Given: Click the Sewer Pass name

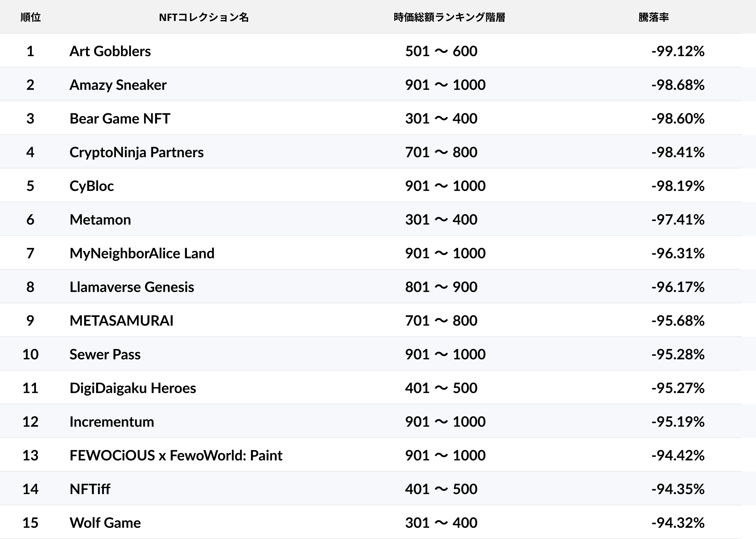Looking at the screenshot, I should 105,354.
